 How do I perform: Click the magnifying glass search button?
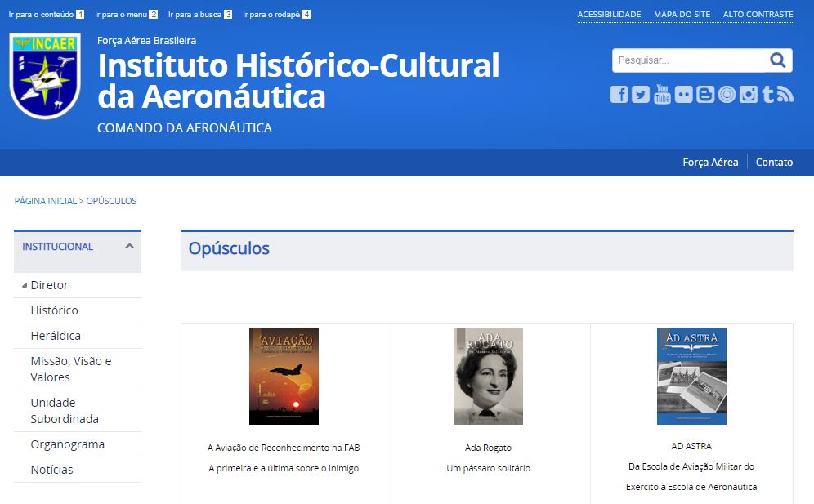(x=777, y=60)
